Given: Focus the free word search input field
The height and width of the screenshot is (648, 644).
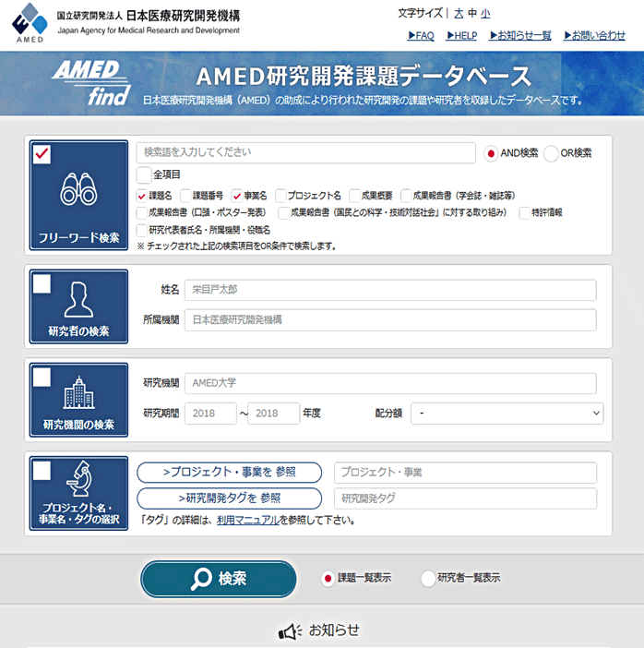Looking at the screenshot, I should click(x=305, y=153).
